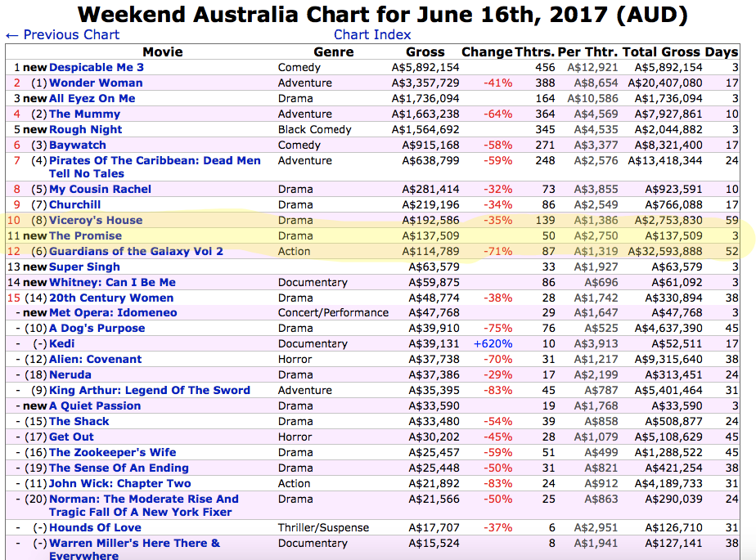Click the A$9,315,640 total gross value
Viewport: 756px width, 560px height.
coord(668,359)
